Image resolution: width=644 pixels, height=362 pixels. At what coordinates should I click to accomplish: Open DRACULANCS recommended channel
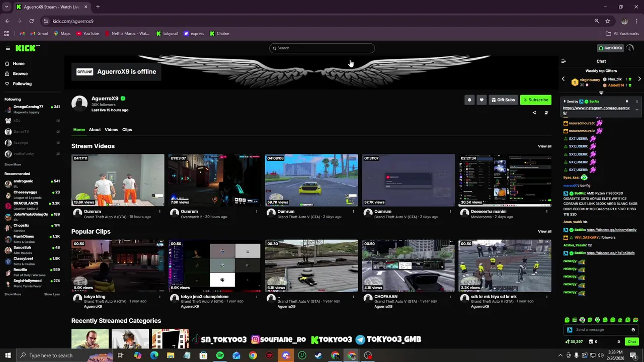pos(32,206)
